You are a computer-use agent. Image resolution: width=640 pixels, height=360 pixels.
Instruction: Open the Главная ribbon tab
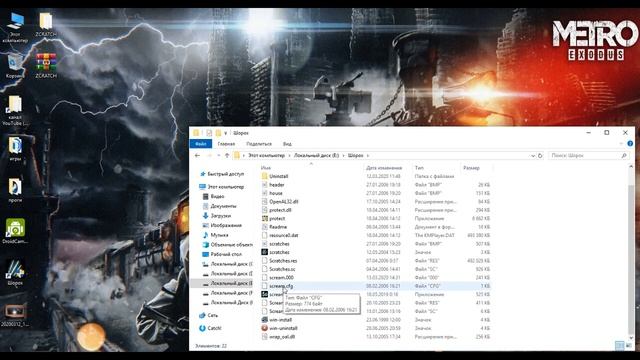(226, 144)
